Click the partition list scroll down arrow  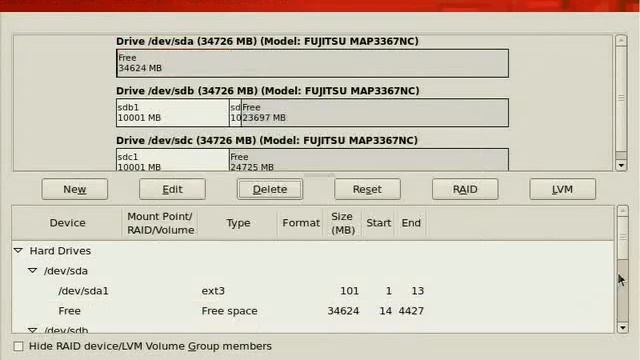(622, 328)
